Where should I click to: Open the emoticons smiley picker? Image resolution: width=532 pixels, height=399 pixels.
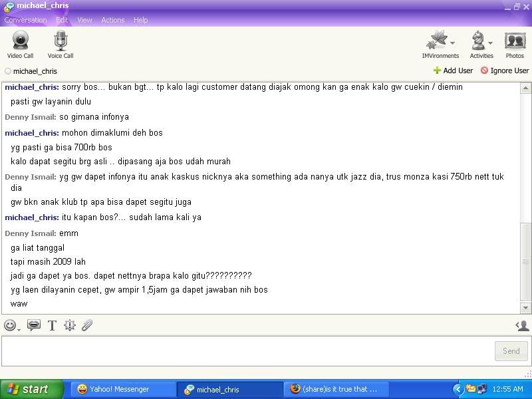point(10,325)
